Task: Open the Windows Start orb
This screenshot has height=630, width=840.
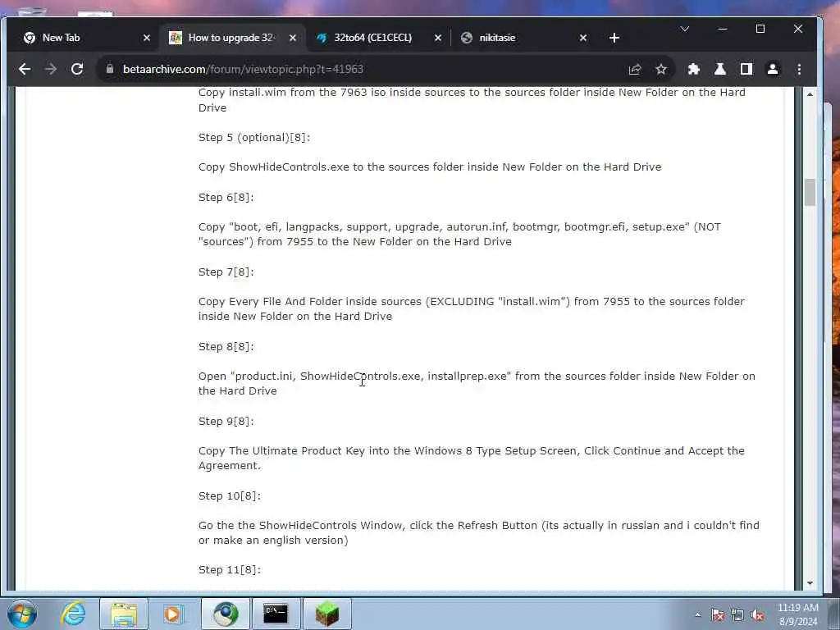Action: pos(22,614)
